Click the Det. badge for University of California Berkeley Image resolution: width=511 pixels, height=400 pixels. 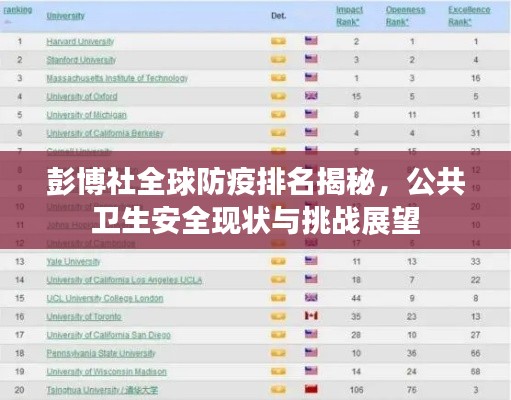click(278, 133)
